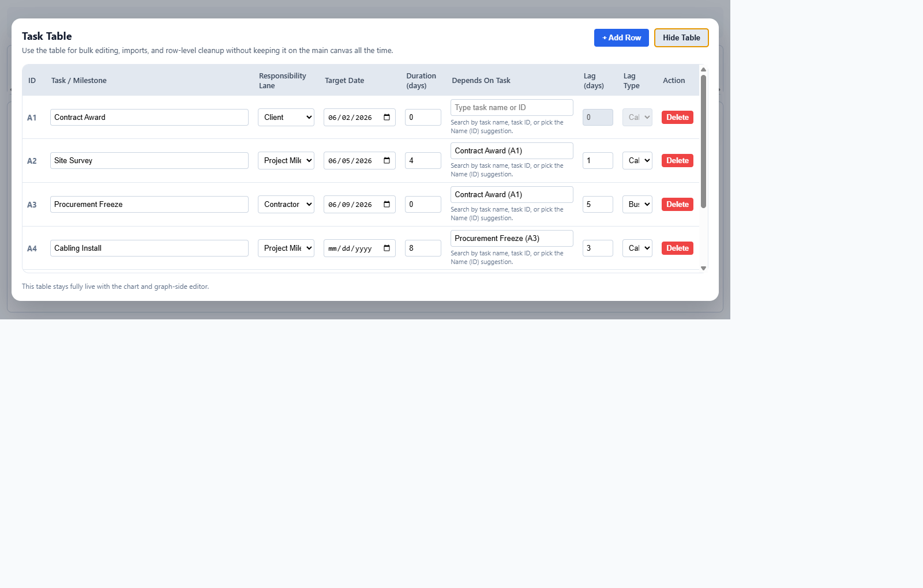Open Responsibility Lane dropdown for Contract Award
Image resolution: width=923 pixels, height=588 pixels.
286,117
